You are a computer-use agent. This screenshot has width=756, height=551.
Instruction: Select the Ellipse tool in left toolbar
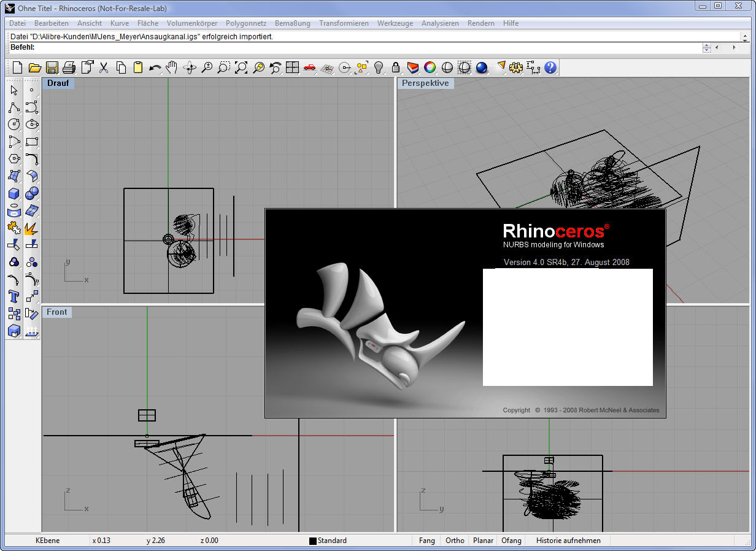coord(32,125)
